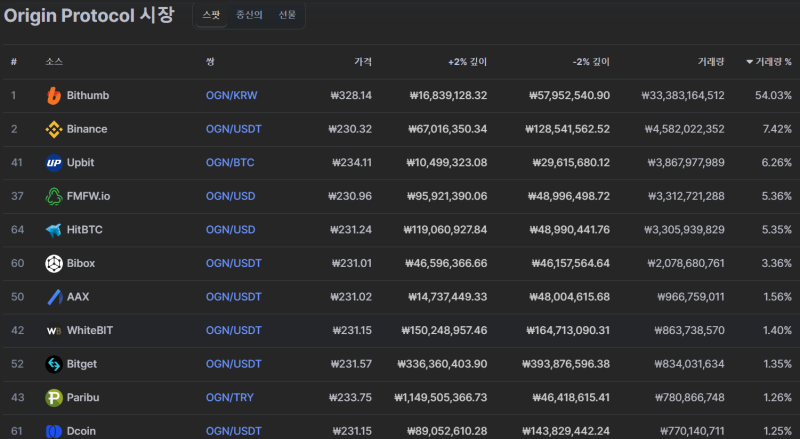Open the OGN/KRW pair on Bithumb
The image size is (800, 439).
tap(232, 95)
